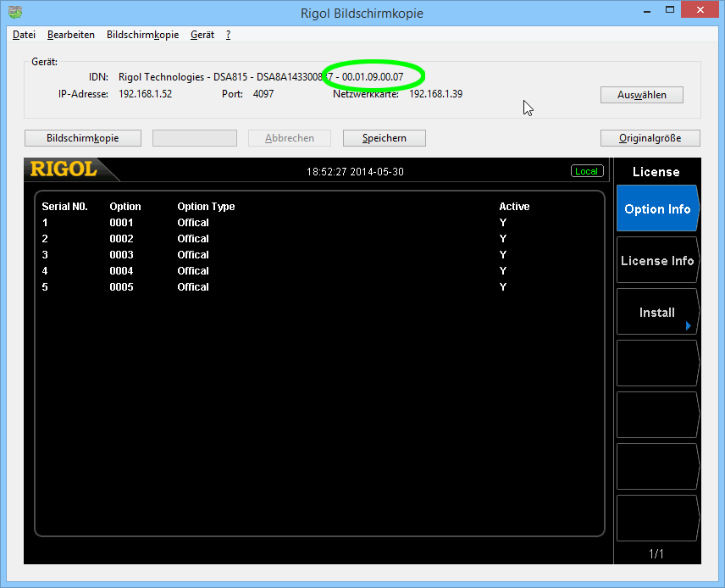Click the green Local status indicator
The image size is (725, 588).
587,171
